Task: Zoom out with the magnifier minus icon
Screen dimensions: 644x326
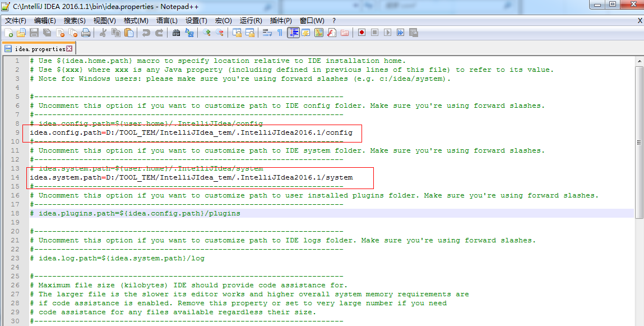Action: click(220, 33)
